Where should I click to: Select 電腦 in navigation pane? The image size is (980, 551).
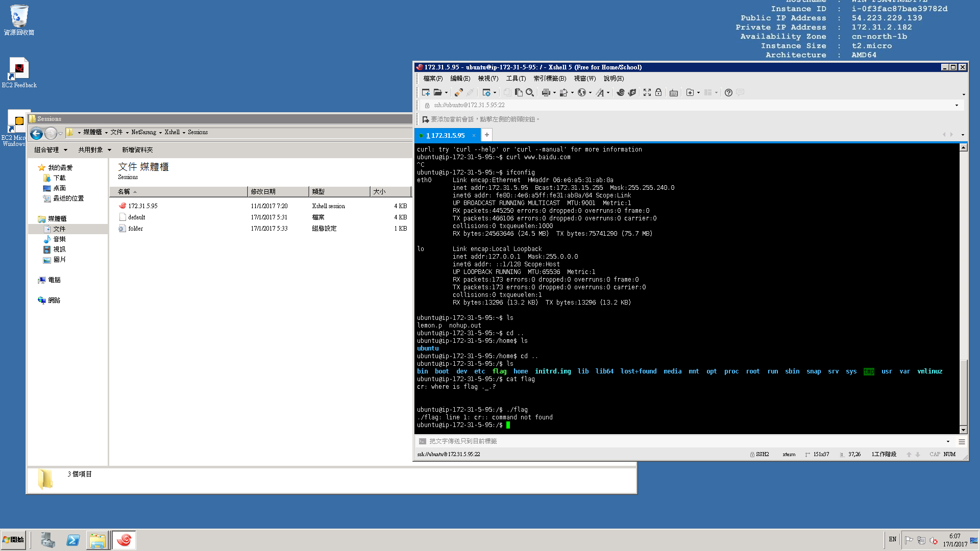(x=54, y=280)
